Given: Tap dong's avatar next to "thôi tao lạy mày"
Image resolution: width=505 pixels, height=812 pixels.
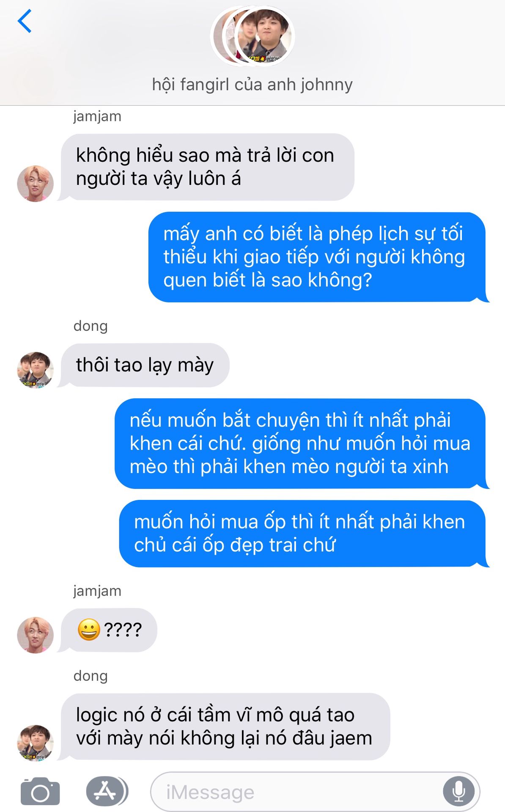Looking at the screenshot, I should (x=35, y=370).
